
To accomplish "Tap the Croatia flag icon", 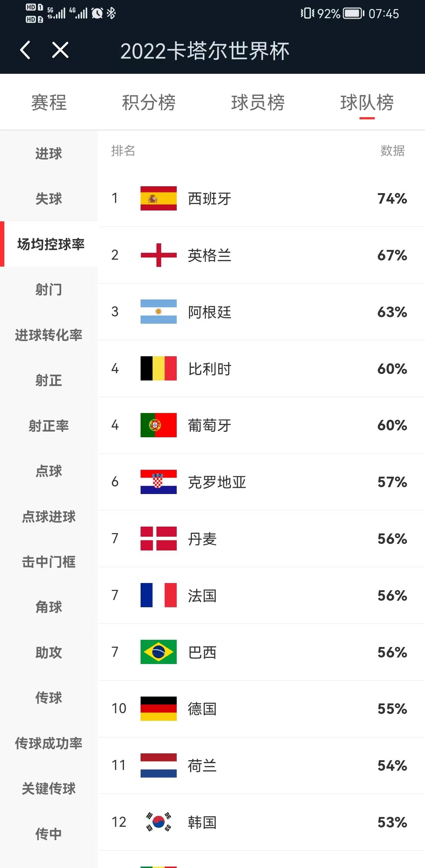I will (x=158, y=482).
